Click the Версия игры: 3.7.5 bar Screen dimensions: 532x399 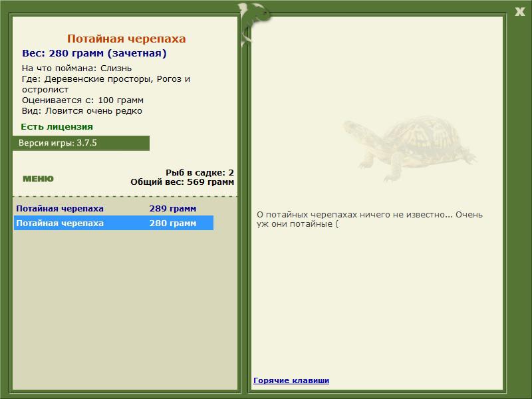[80, 143]
